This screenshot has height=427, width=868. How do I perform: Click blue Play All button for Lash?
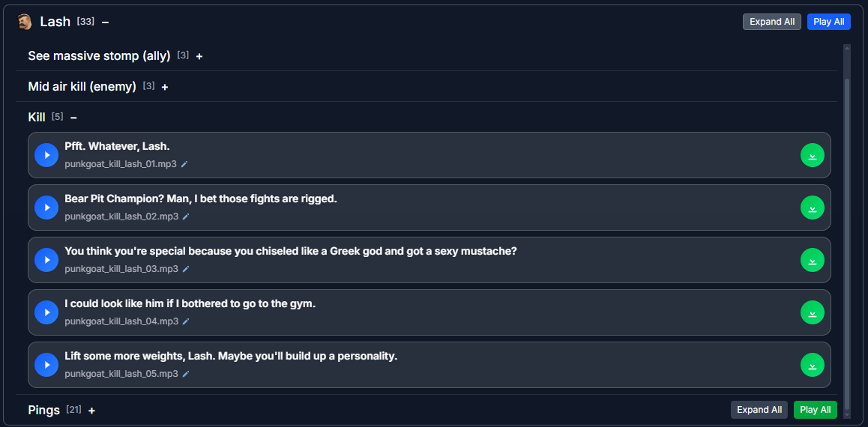point(828,22)
